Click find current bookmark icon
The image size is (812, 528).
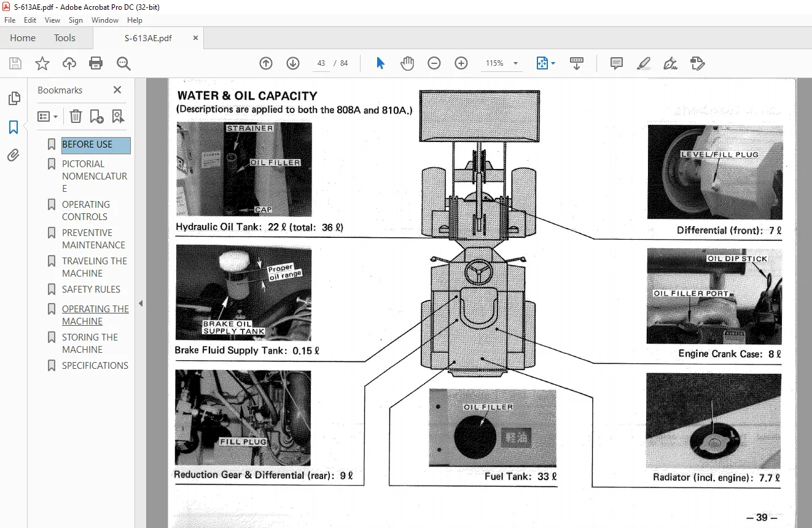click(118, 116)
